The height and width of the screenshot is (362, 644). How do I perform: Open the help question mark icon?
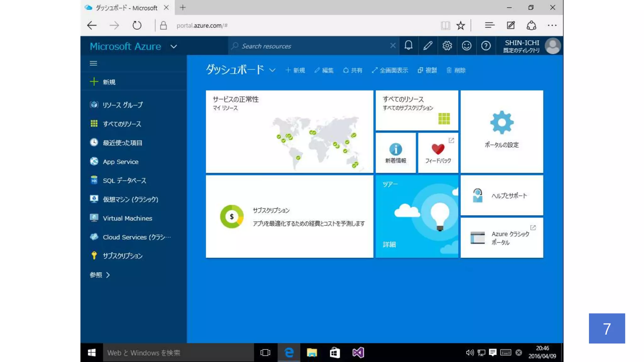click(486, 46)
